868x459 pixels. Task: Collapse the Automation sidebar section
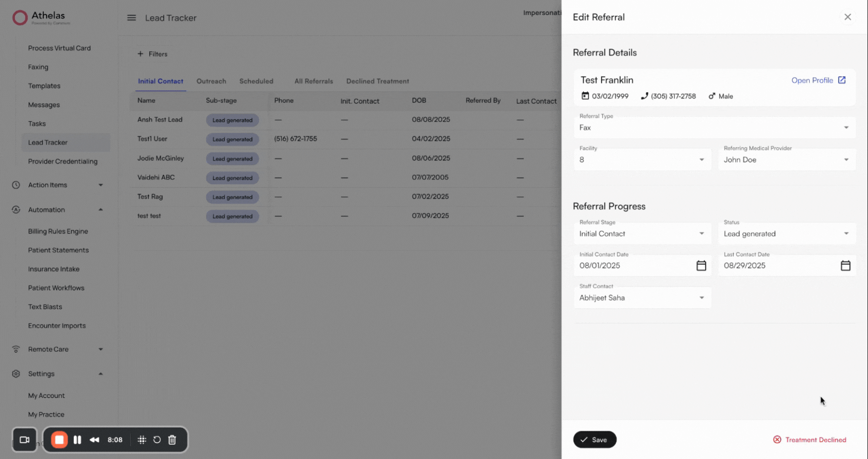[x=101, y=210]
